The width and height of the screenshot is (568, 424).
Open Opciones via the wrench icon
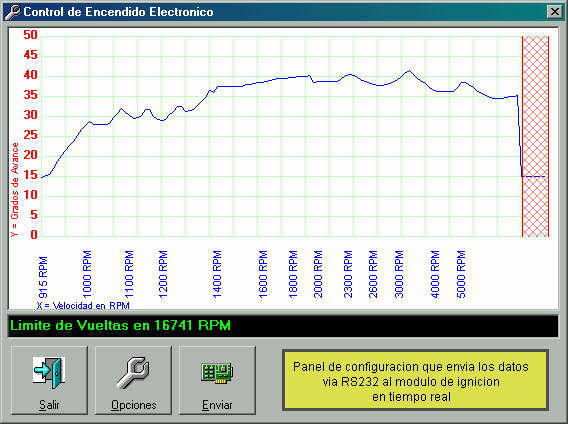point(133,373)
